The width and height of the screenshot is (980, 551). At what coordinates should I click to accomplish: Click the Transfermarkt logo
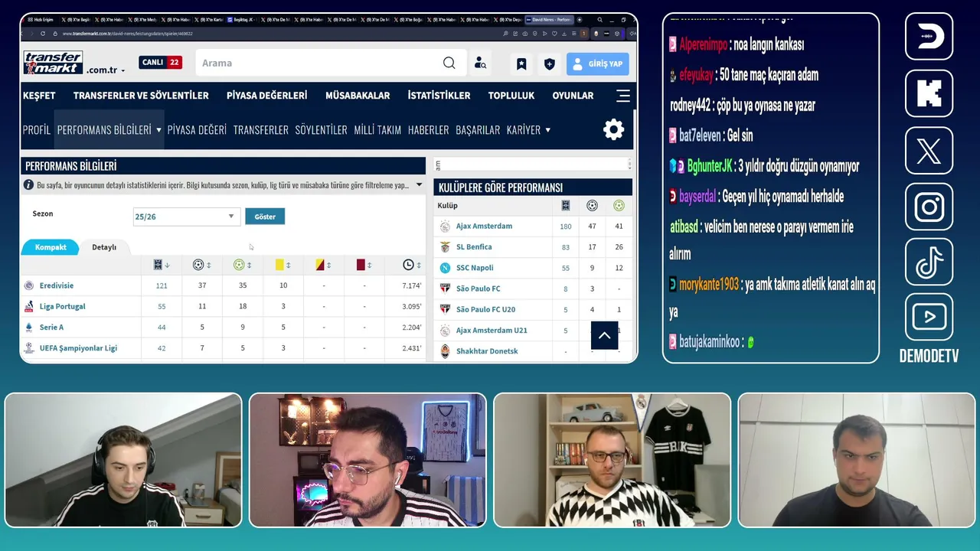click(52, 63)
